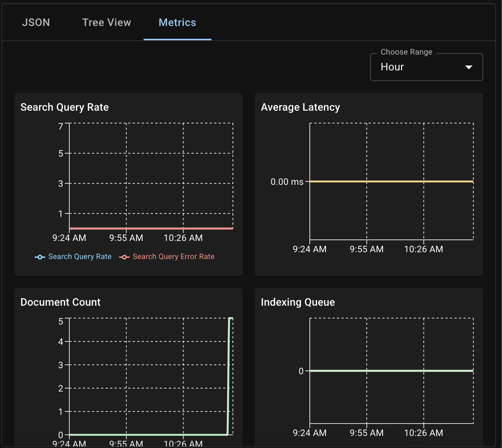Image resolution: width=502 pixels, height=448 pixels.
Task: Click the green flat line in Indexing Queue
Action: pyautogui.click(x=392, y=370)
